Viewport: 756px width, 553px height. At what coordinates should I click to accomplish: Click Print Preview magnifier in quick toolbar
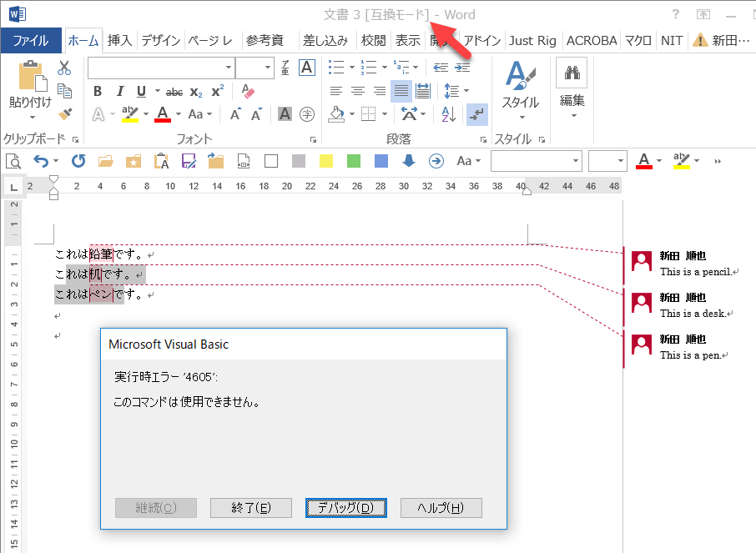[13, 161]
